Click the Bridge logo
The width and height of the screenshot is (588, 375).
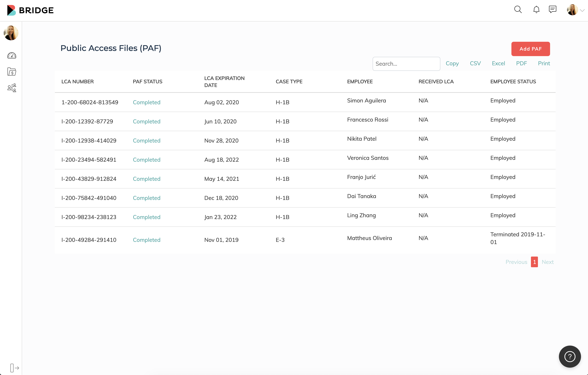31,10
